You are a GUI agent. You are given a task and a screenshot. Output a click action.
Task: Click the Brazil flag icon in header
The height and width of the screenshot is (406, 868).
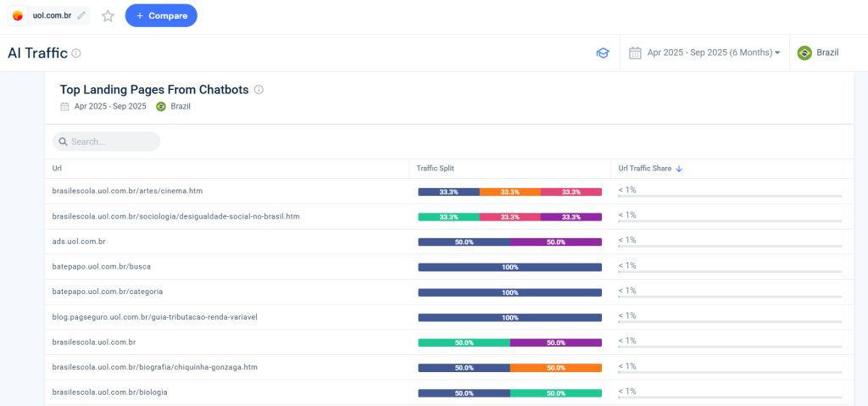pos(804,53)
